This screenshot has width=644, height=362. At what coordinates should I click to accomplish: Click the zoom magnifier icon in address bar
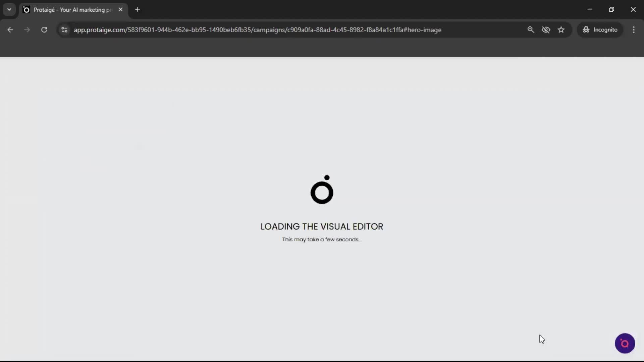[531, 30]
